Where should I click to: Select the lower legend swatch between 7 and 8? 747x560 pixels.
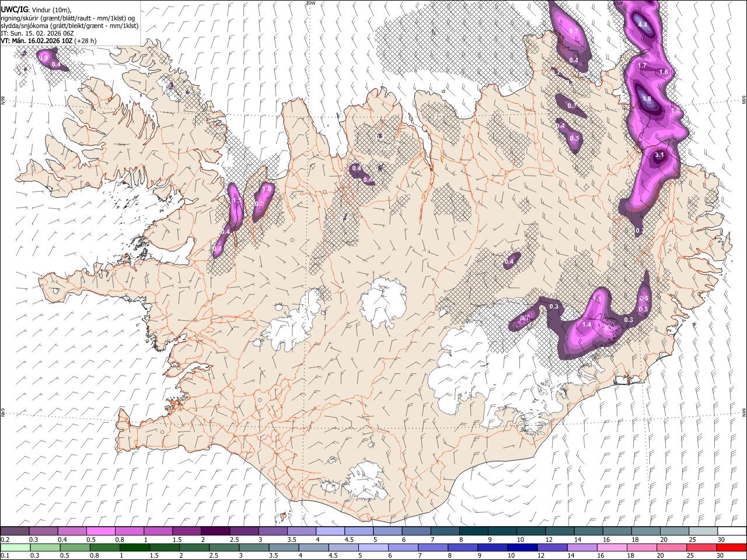[x=432, y=548]
